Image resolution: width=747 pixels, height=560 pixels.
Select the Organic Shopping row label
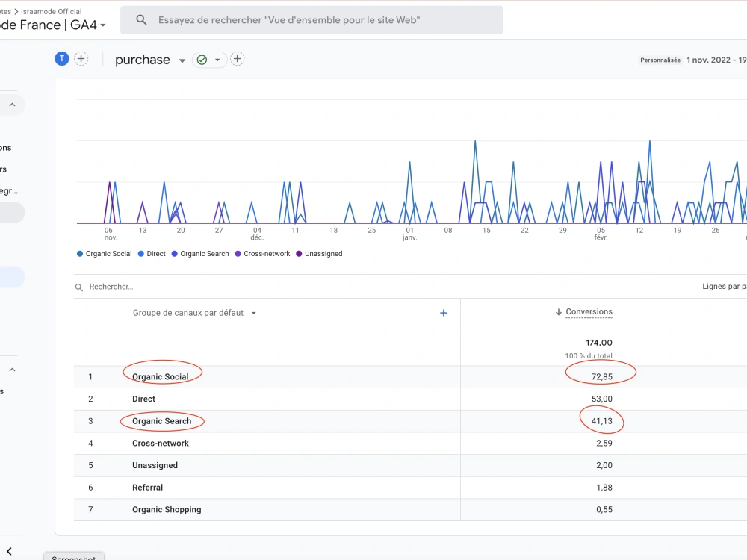167,509
